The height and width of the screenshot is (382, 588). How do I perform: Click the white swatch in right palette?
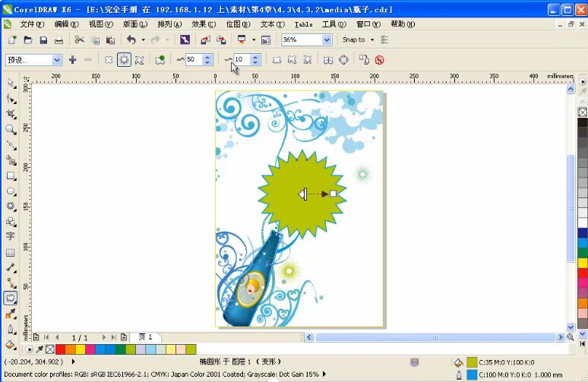click(583, 223)
